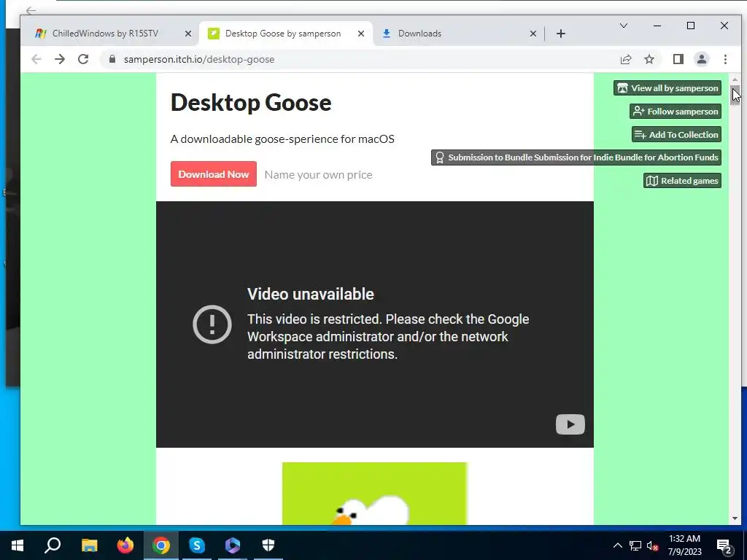Reload the page with Chrome's refresh icon
Screen dimensions: 747x560
[83, 59]
